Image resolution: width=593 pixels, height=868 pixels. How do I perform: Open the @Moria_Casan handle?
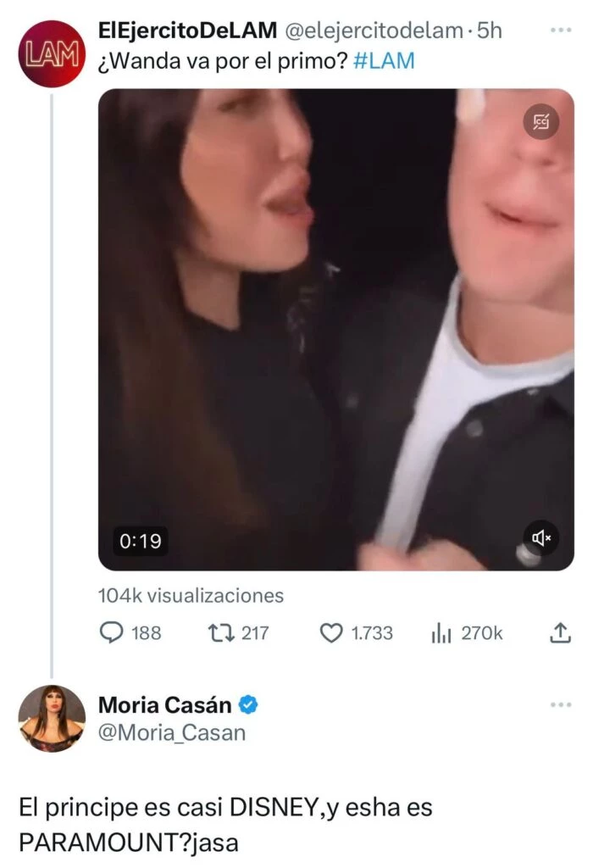172,732
